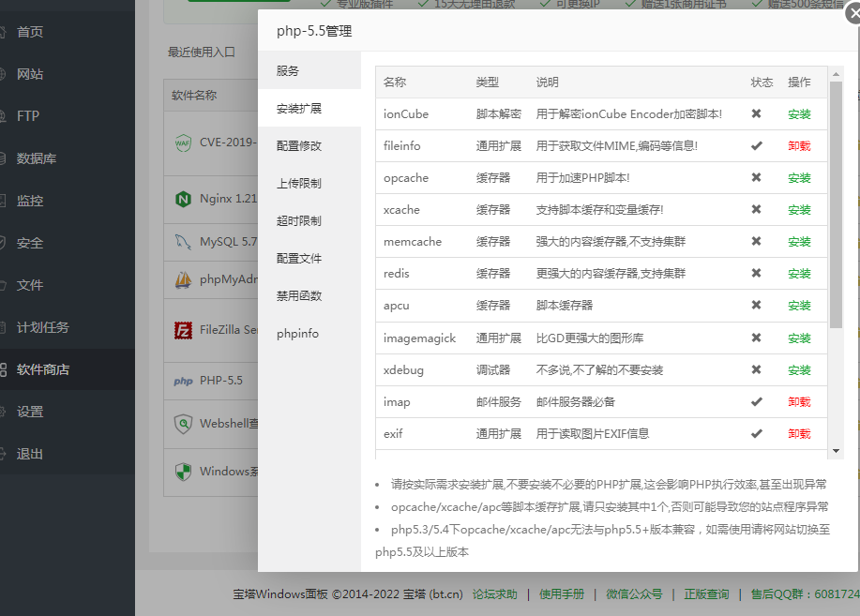860x616 pixels.
Task: Click the imagemagick row name
Action: (x=419, y=338)
